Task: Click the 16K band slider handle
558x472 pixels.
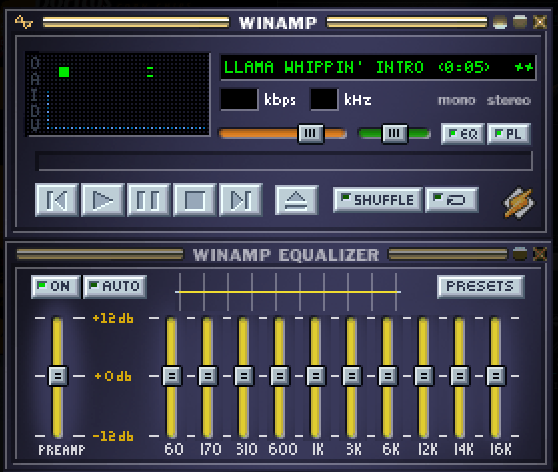Action: [496, 376]
